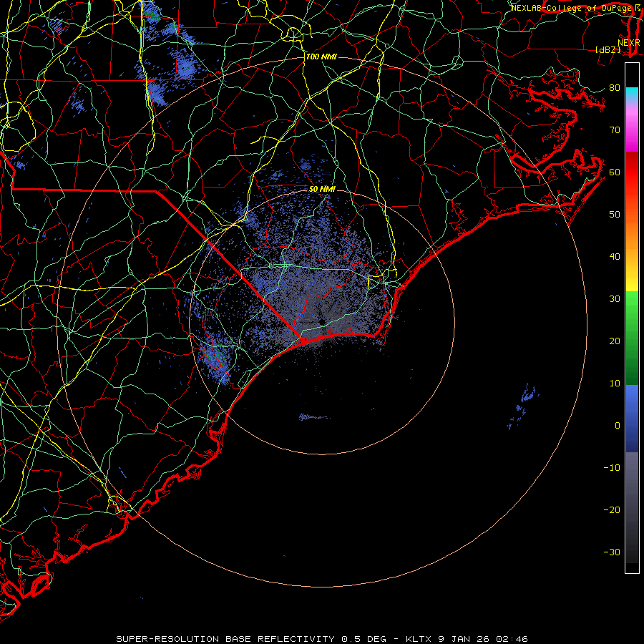Click the -10 dBZ scale value
Image resolution: width=644 pixels, height=644 pixels.
612,468
